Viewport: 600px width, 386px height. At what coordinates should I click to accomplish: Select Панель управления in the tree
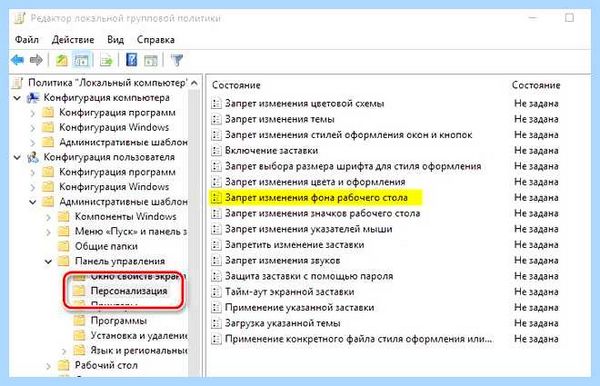(120, 261)
